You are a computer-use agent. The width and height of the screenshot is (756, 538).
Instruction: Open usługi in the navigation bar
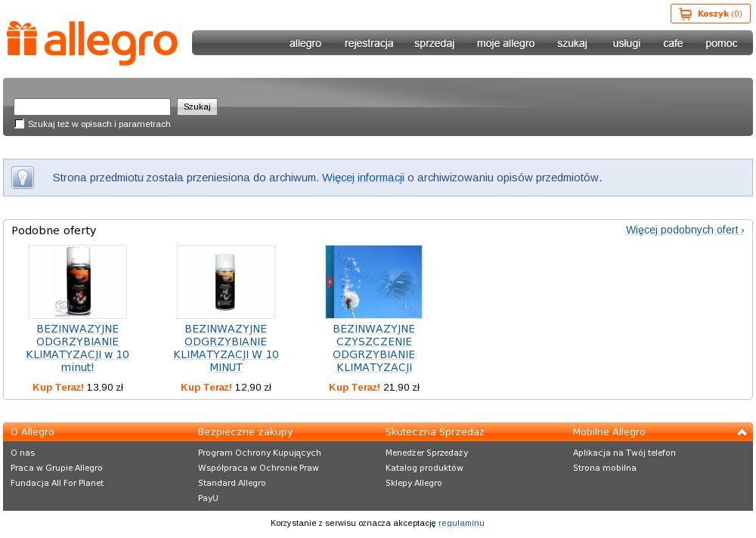click(x=627, y=43)
